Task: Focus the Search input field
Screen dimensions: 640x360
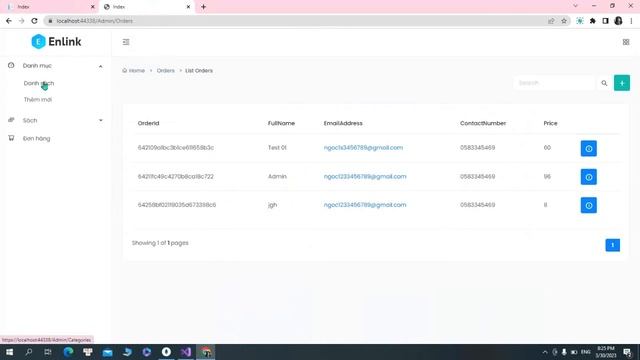Action: (x=554, y=83)
